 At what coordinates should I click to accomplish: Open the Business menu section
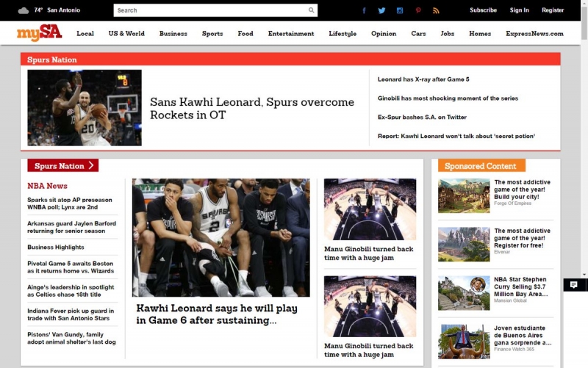click(173, 33)
